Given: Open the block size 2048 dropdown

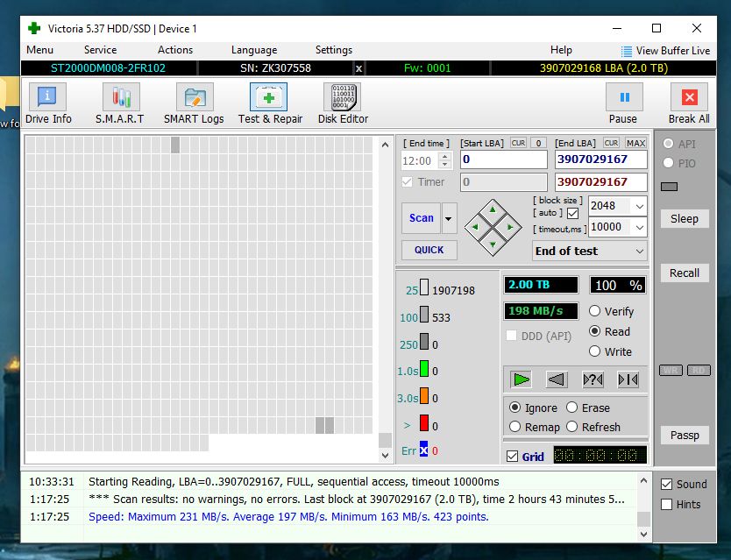Looking at the screenshot, I should (x=640, y=206).
